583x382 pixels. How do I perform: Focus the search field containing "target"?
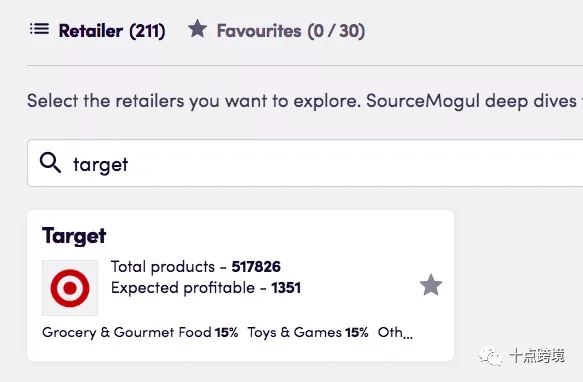click(305, 163)
